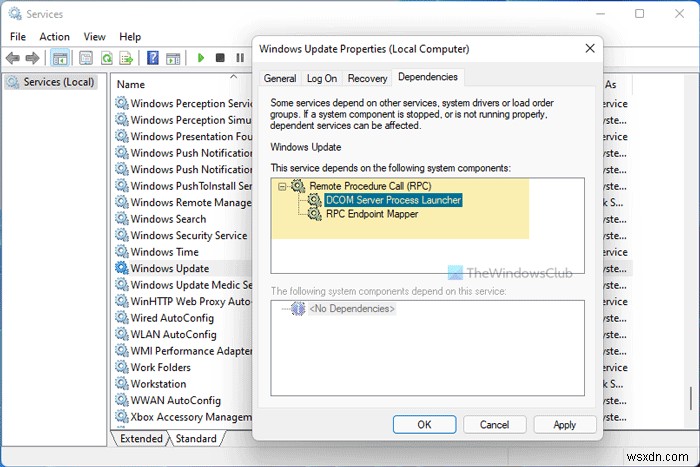Click the Apply button
Viewport: 700px width, 467px height.
(x=564, y=424)
